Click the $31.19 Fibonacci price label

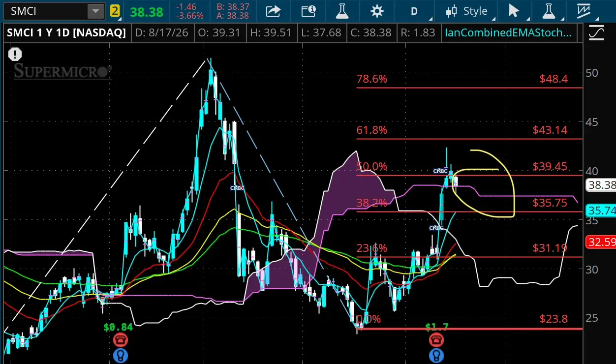point(550,248)
